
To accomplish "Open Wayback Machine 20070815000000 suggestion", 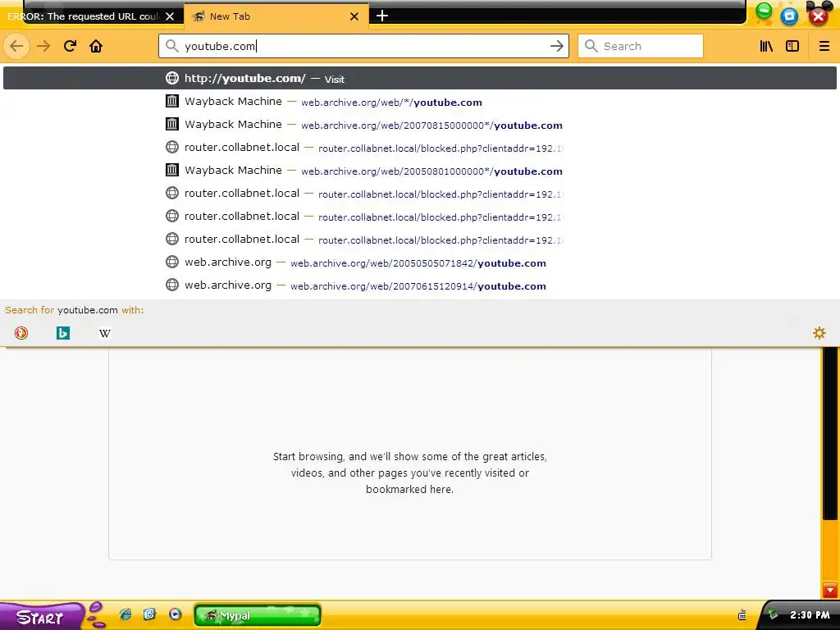I will click(419, 125).
